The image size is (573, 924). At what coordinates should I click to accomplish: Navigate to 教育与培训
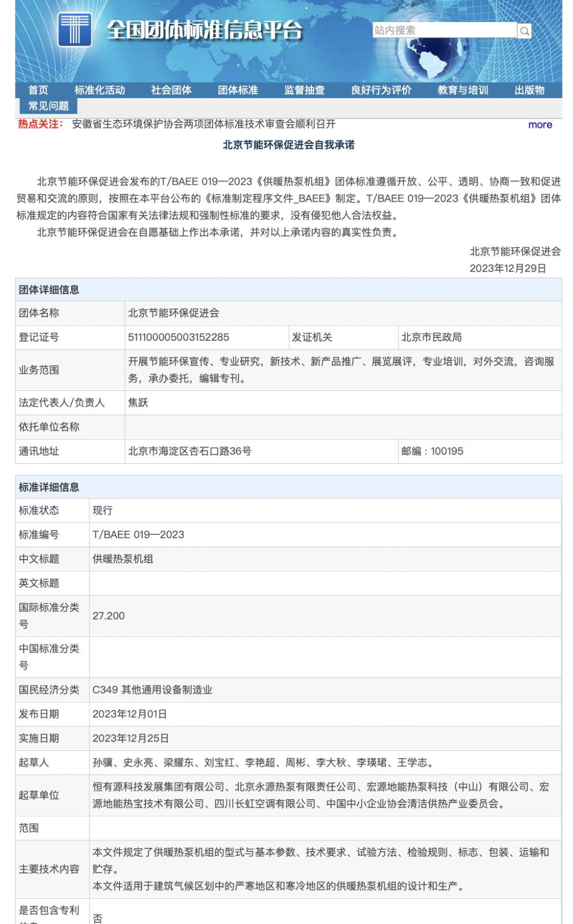[463, 90]
